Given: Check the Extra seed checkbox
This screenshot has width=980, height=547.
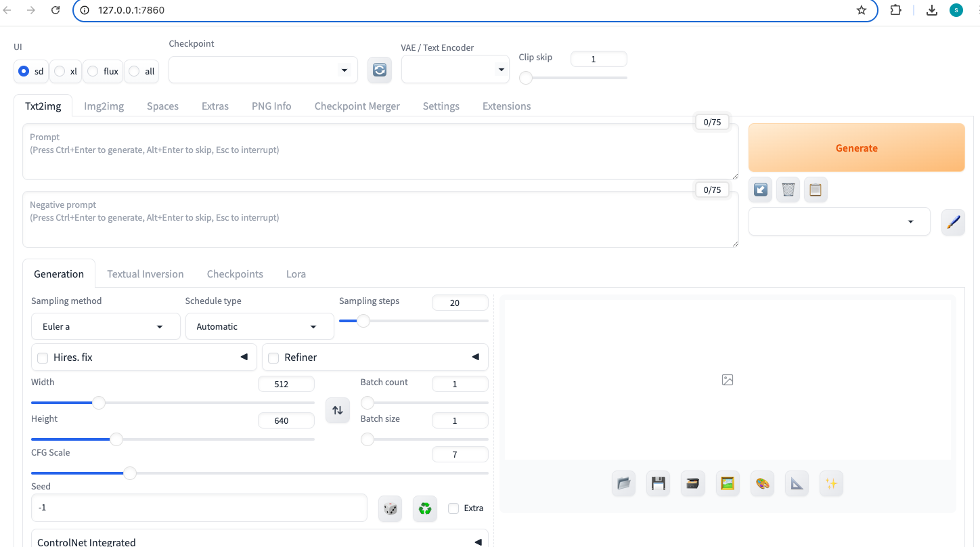Looking at the screenshot, I should point(453,508).
